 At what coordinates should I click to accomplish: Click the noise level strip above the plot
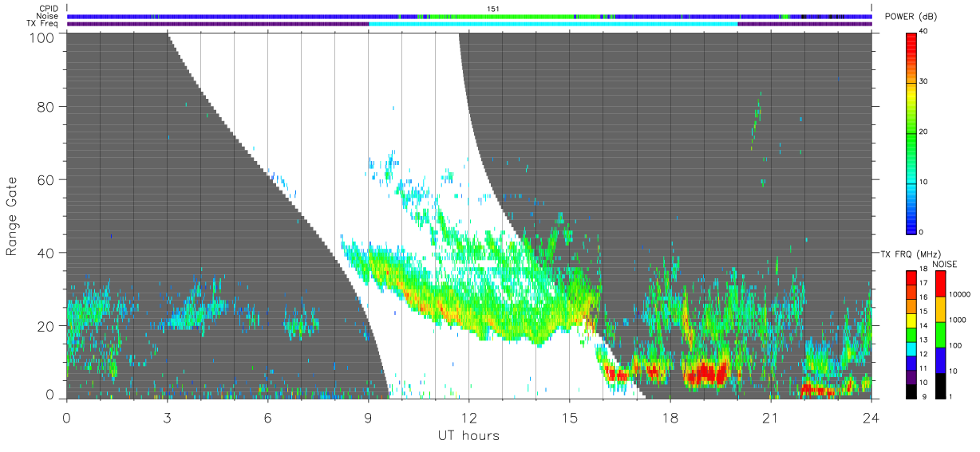click(x=469, y=16)
